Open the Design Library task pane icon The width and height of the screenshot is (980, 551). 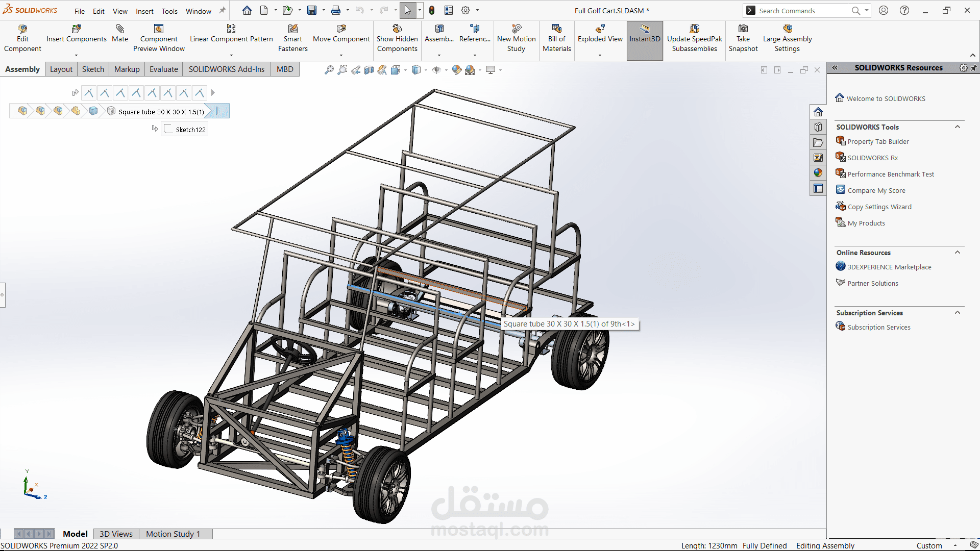pyautogui.click(x=818, y=127)
